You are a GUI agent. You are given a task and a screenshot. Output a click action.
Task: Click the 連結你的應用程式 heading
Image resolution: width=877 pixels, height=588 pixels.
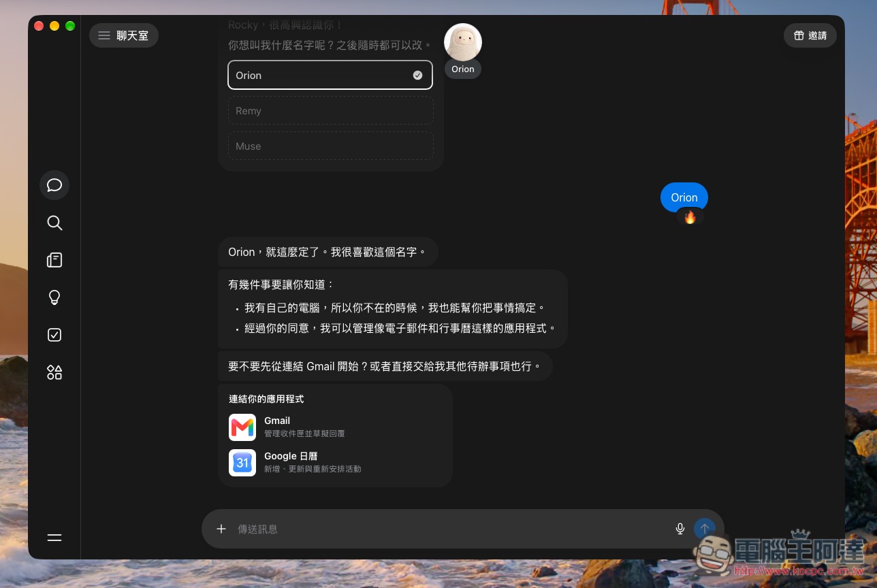tap(266, 399)
